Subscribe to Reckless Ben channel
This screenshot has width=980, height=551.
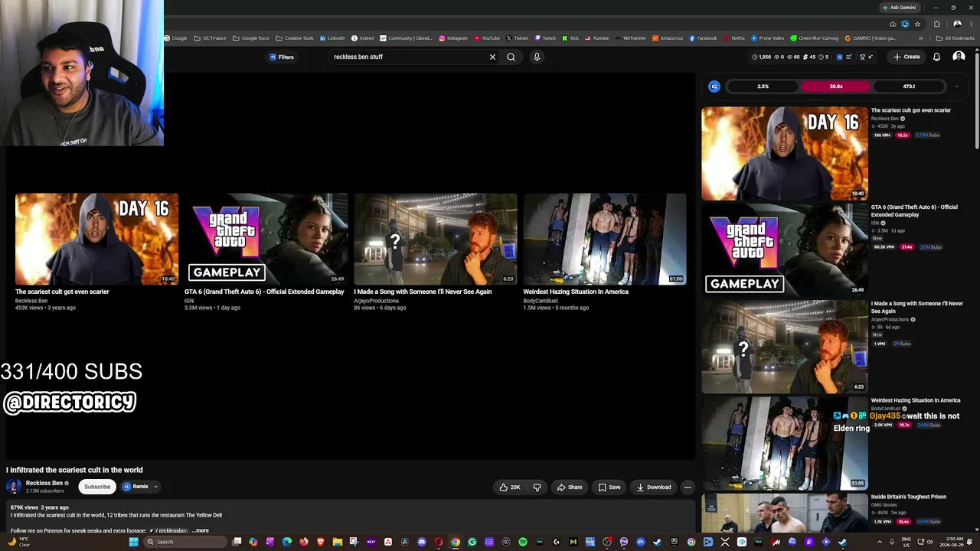[x=97, y=487]
